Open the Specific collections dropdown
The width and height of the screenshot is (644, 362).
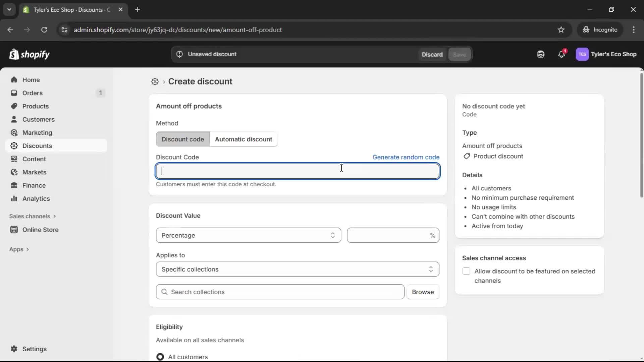tap(297, 269)
